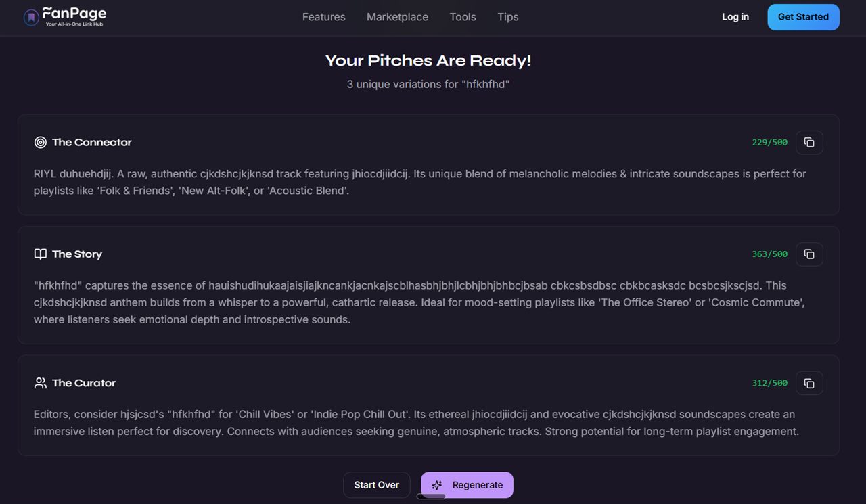Click the open book icon by The Story
Screen dimensions: 866x504
click(39, 254)
